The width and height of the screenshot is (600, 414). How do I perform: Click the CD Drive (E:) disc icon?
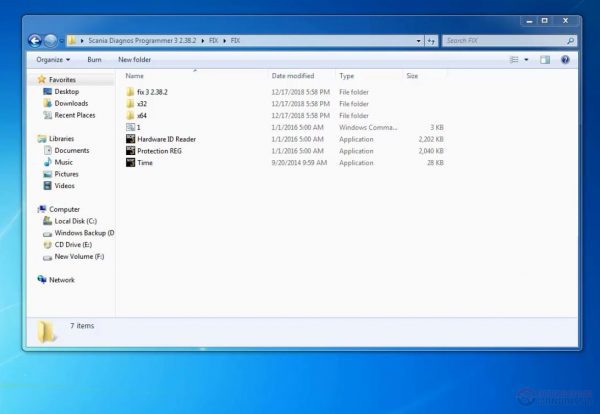click(x=47, y=245)
